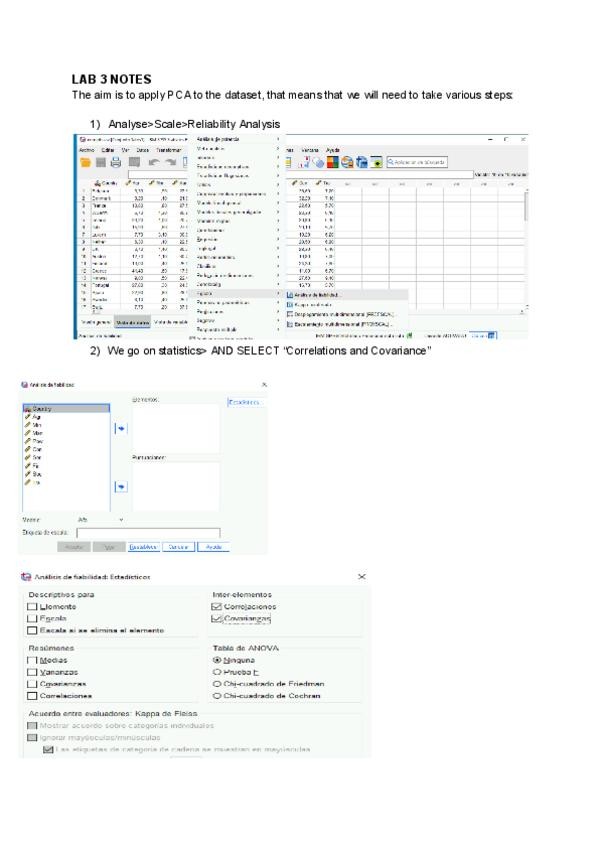The width and height of the screenshot is (600, 848).
Task: Select the Ninguna ANOVA radio option
Action: pos(217,660)
